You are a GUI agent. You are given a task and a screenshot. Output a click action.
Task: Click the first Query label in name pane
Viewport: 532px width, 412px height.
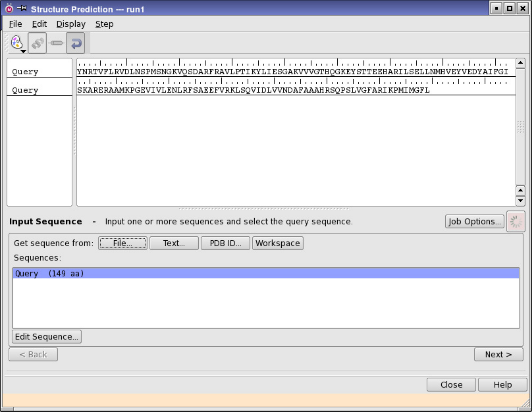tap(25, 72)
